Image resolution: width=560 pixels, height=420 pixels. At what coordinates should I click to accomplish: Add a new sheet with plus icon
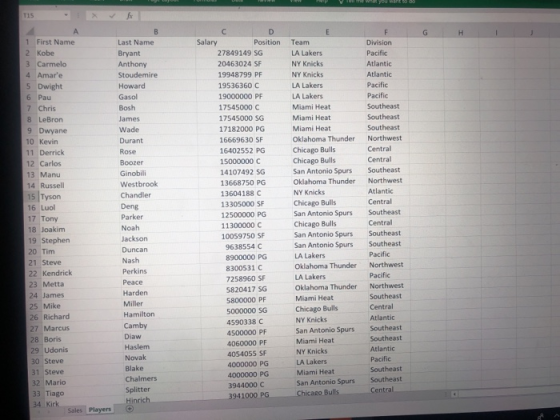point(130,409)
